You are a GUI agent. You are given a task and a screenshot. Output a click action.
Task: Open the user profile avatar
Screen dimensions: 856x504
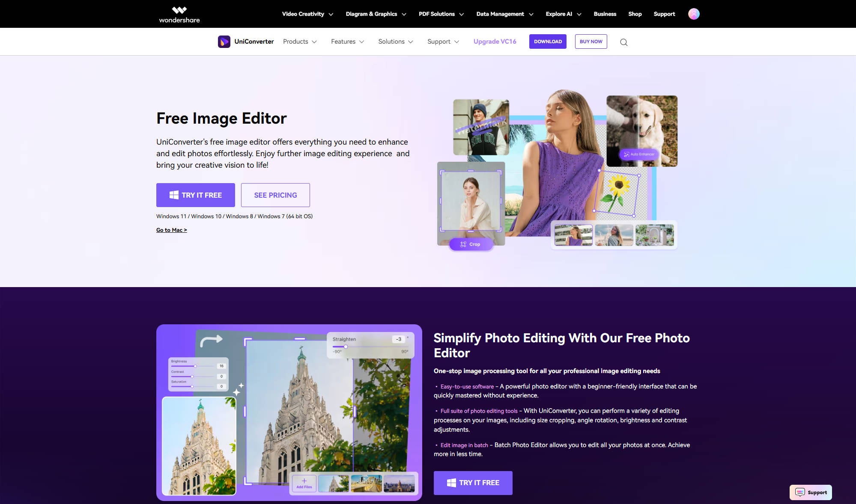coord(693,14)
